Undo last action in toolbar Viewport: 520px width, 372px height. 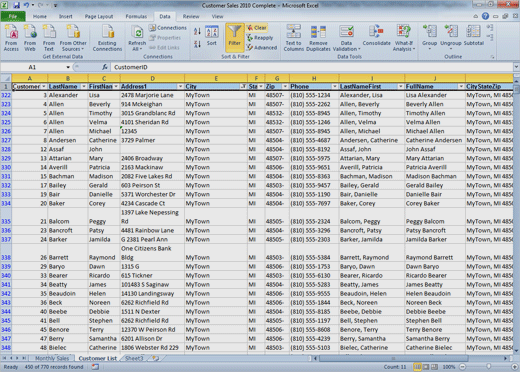27,5
